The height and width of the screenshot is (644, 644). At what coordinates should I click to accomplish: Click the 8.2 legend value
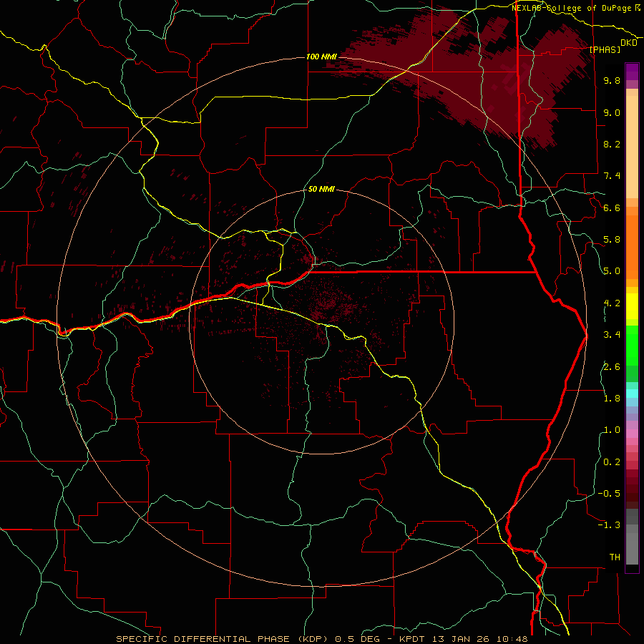click(x=612, y=144)
